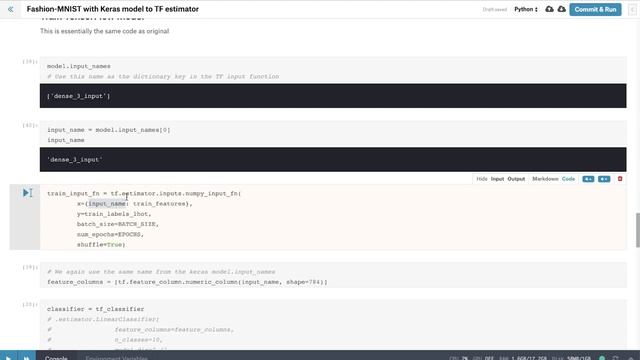
Task: Click inside the feature_columns code cell
Action: (x=333, y=276)
